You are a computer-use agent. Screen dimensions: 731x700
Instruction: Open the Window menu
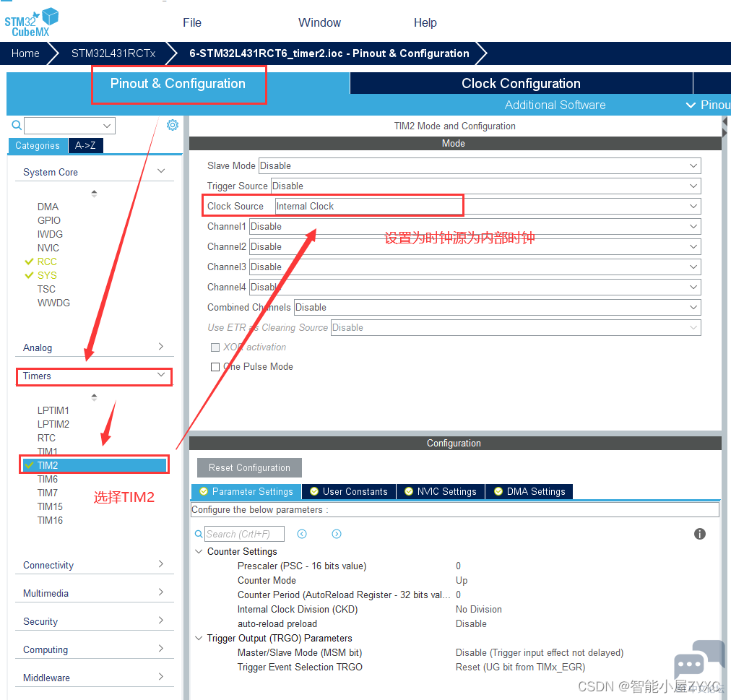click(x=319, y=22)
